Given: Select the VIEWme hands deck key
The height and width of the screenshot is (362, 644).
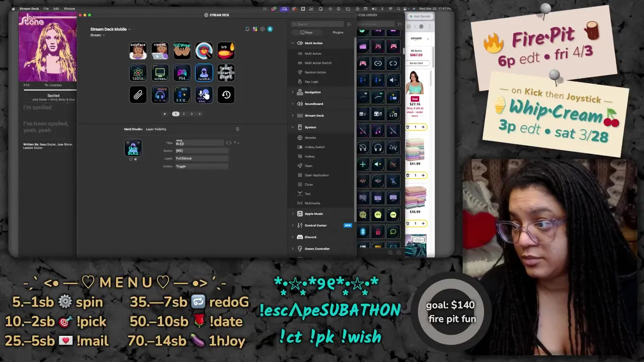Looking at the screenshot, I should click(182, 51).
